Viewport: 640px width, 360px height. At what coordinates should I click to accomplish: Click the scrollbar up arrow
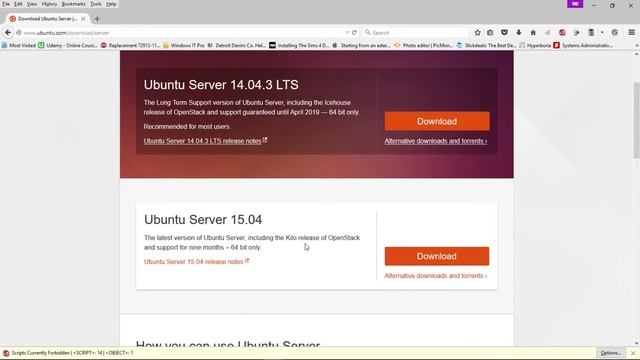636,54
